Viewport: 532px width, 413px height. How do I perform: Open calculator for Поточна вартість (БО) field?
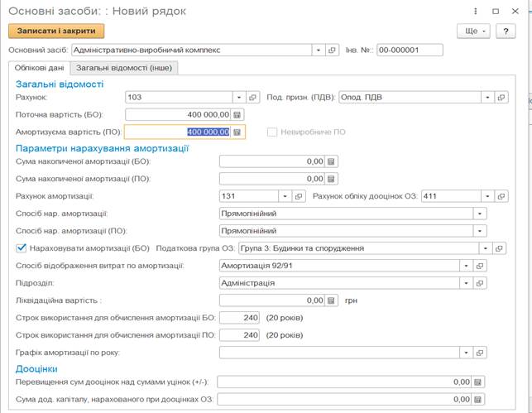tap(237, 114)
